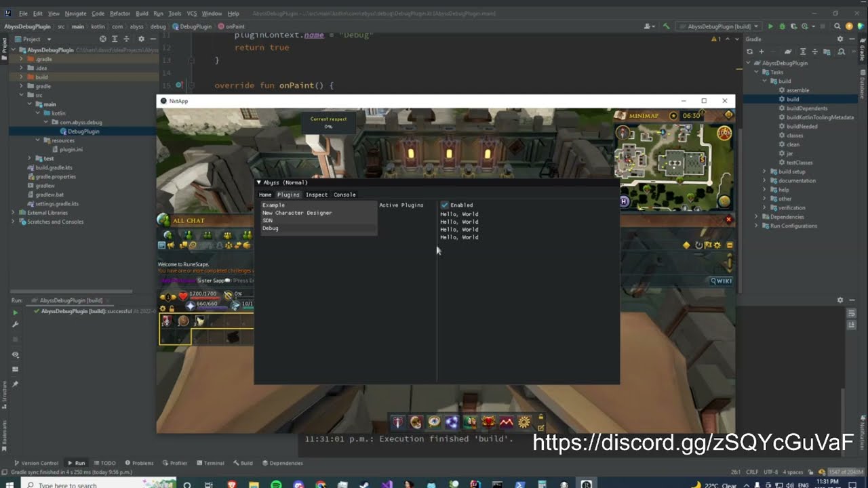Screen dimensions: 868x488
Task: Toggle the Enabled checkbox in Abyss plugins
Action: point(445,205)
